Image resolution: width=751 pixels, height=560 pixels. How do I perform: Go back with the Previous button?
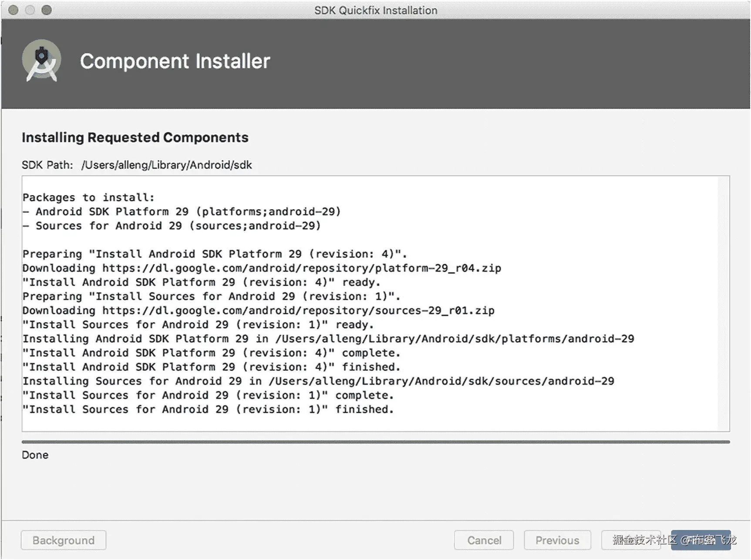557,540
